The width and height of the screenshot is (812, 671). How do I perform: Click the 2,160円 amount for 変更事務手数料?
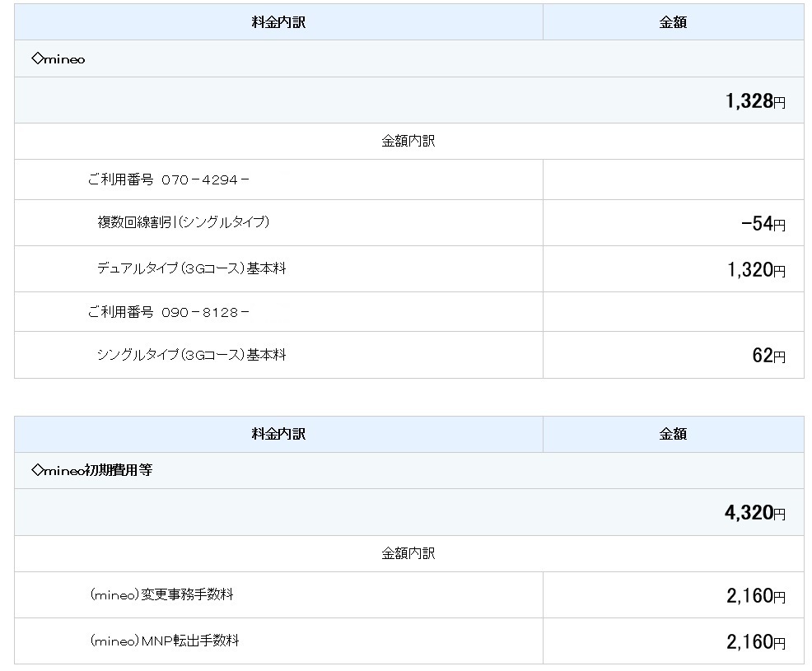pyautogui.click(x=756, y=596)
